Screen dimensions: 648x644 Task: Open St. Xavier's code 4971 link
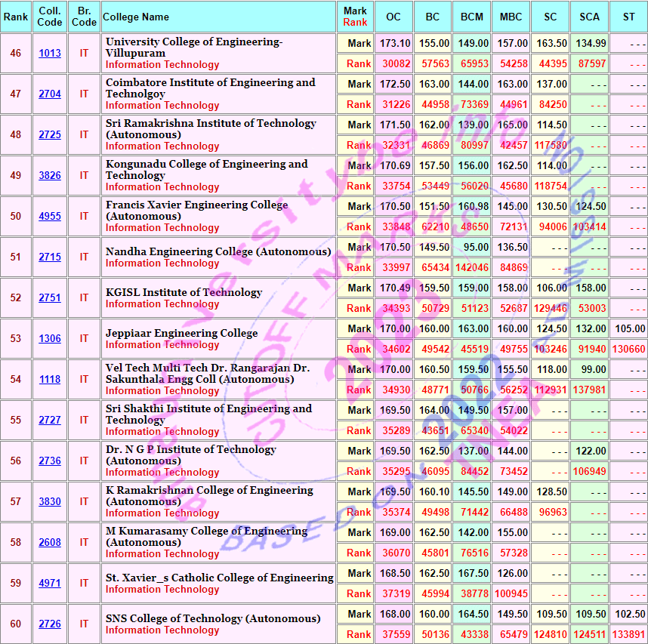click(x=50, y=584)
